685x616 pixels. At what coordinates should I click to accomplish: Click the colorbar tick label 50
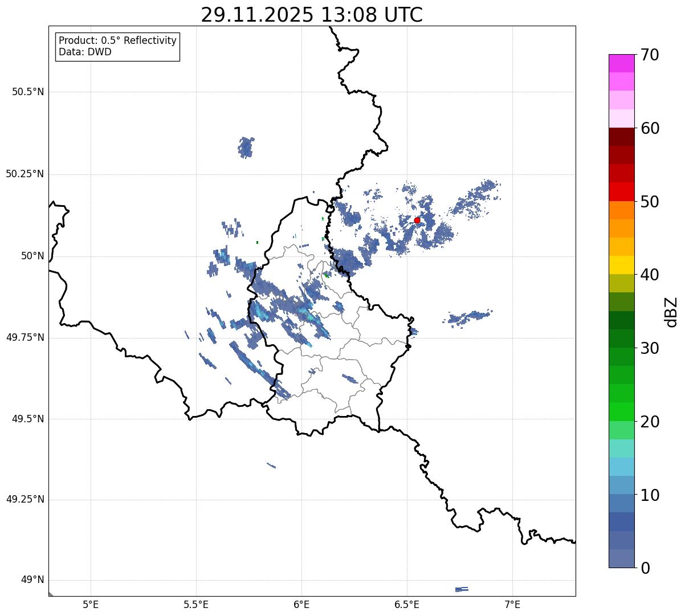[x=650, y=202]
